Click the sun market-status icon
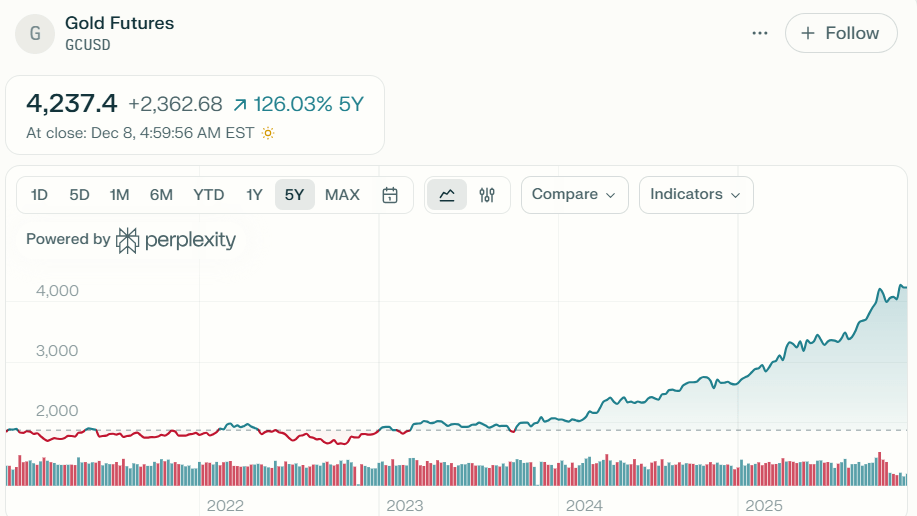This screenshot has height=516, width=917. (x=268, y=133)
